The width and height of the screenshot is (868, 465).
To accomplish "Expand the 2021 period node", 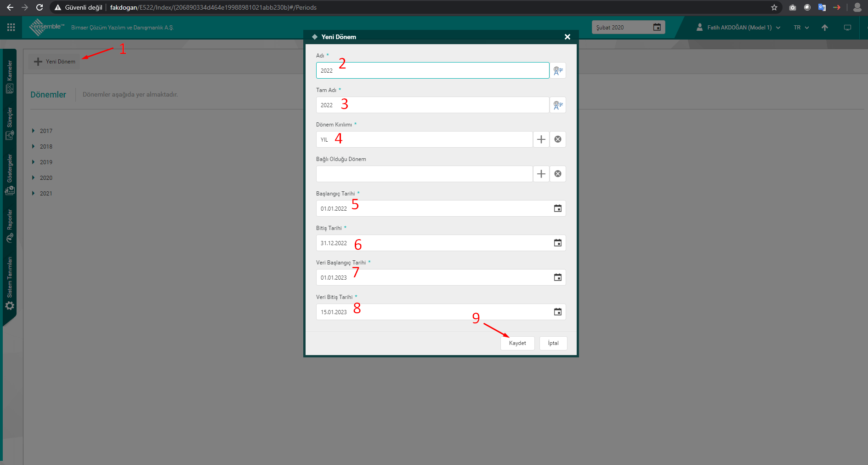I will tap(33, 193).
